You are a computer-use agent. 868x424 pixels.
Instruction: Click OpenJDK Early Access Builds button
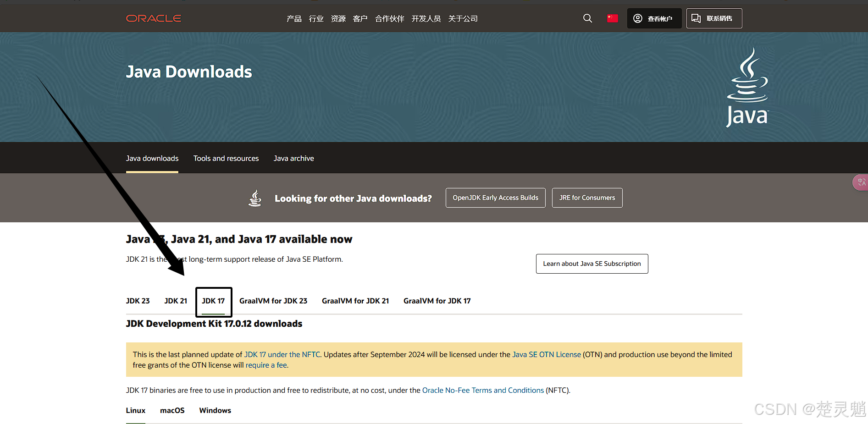(x=496, y=198)
